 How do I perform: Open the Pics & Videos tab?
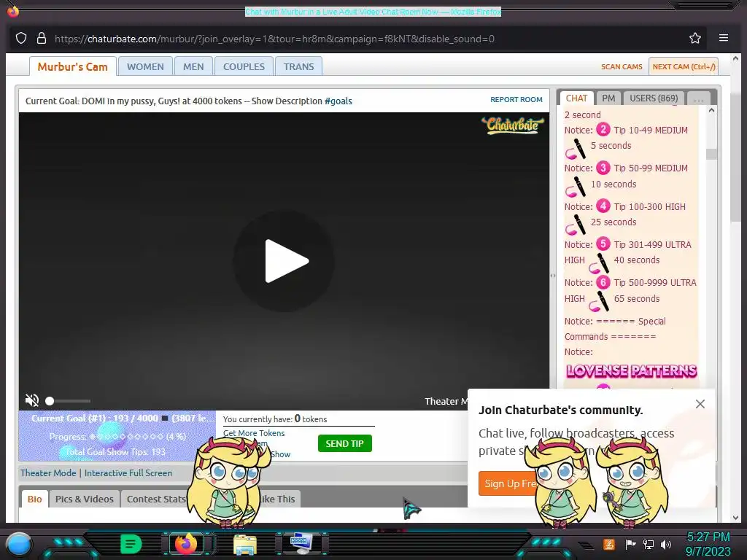point(85,499)
